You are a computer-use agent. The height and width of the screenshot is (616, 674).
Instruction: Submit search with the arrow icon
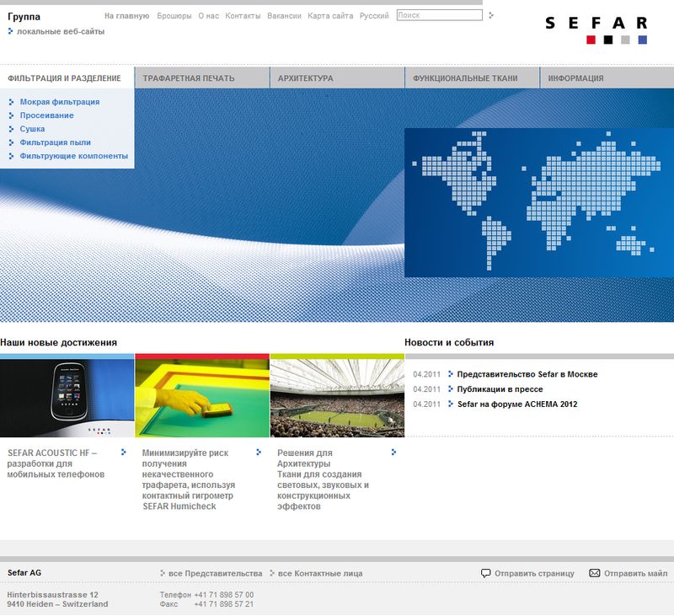[x=491, y=15]
